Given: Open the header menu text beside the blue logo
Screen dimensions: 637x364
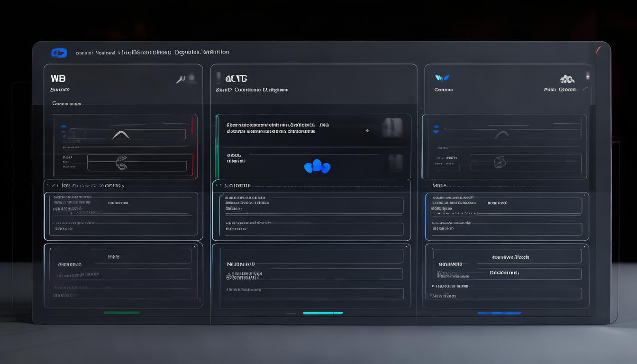Looking at the screenshot, I should pyautogui.click(x=153, y=53).
